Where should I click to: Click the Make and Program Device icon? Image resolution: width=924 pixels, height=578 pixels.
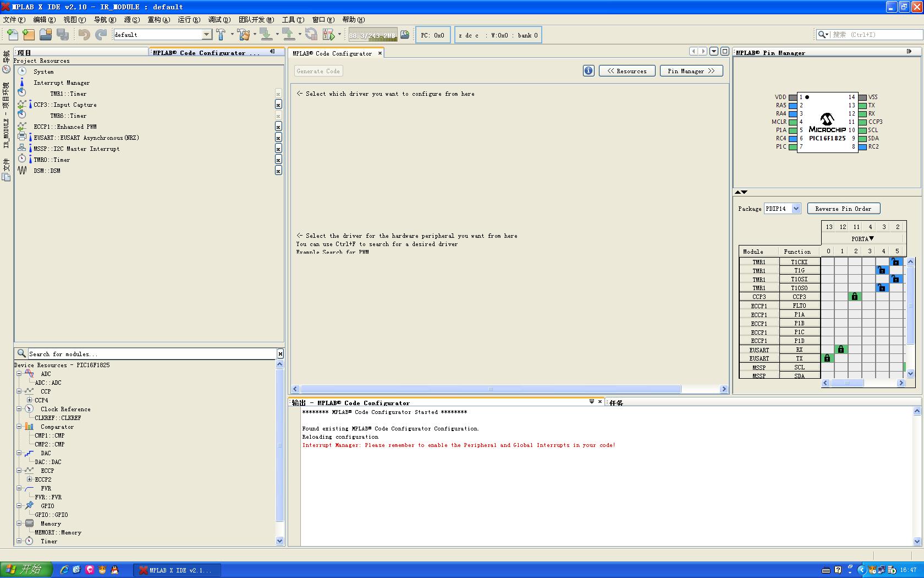pos(266,35)
